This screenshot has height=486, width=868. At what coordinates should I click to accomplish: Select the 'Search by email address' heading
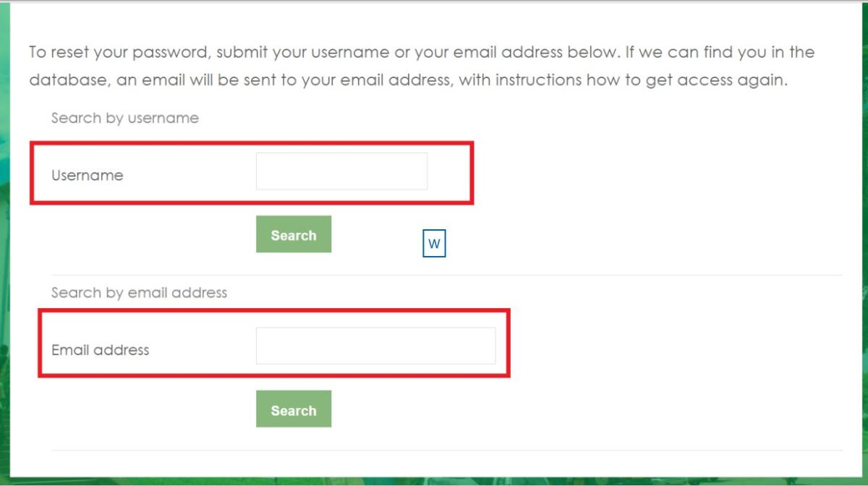pyautogui.click(x=139, y=293)
